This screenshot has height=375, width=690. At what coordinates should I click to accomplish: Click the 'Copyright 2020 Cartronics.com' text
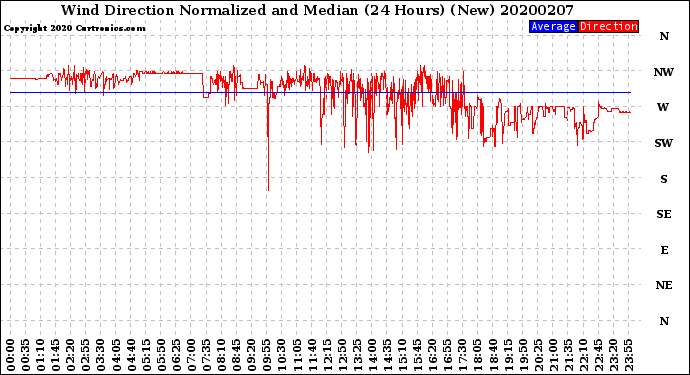point(74,28)
